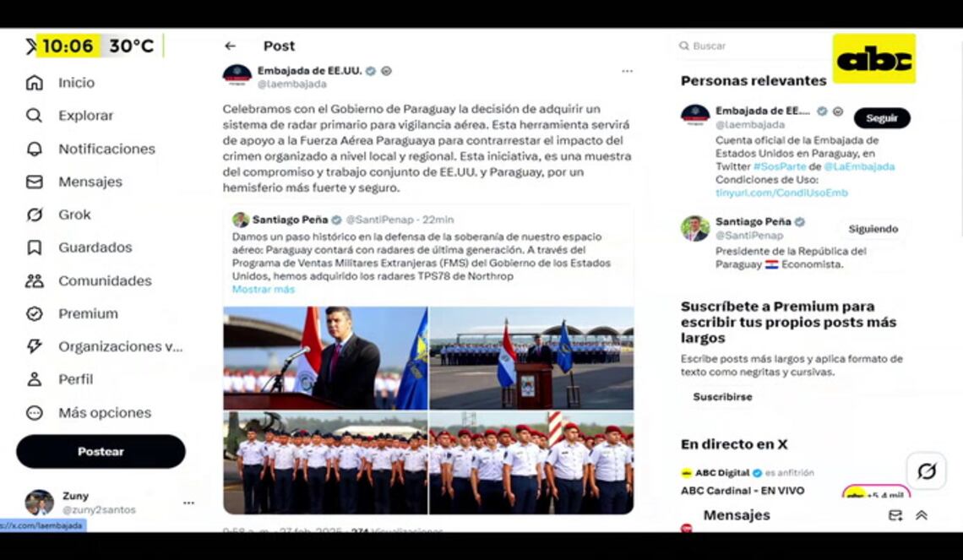Open photo of Peña at podium closeup
Image resolution: width=963 pixels, height=560 pixels.
[325, 358]
